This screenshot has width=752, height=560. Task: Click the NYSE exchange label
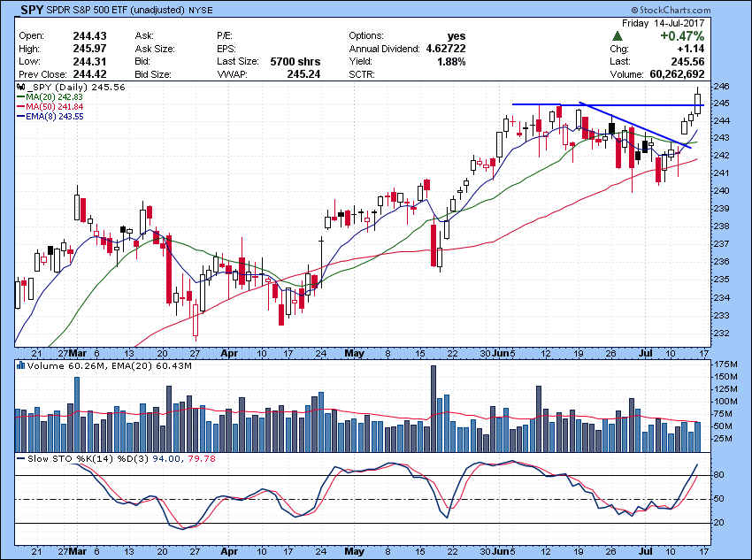201,10
